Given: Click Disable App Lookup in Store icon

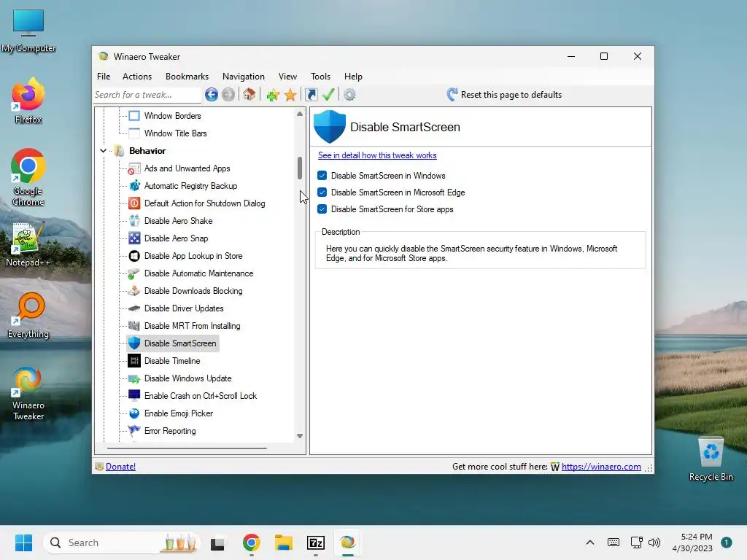Looking at the screenshot, I should [x=134, y=256].
